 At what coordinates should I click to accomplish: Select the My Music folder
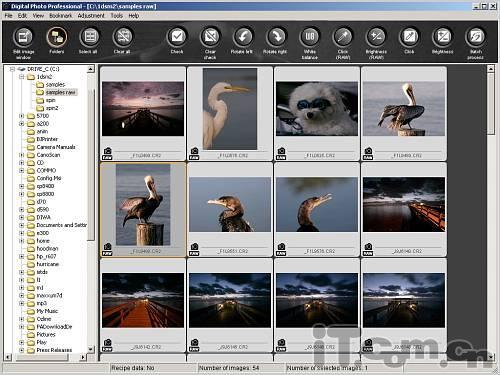click(47, 311)
